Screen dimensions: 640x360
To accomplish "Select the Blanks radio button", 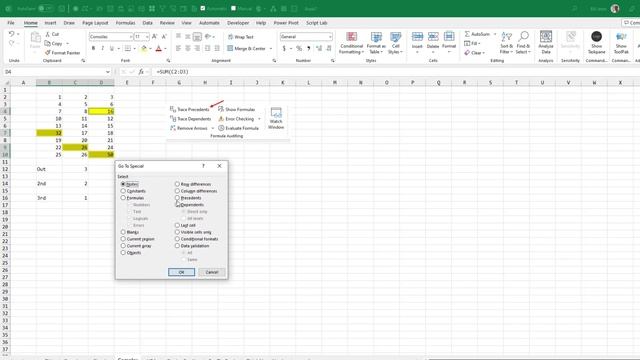I will [123, 232].
